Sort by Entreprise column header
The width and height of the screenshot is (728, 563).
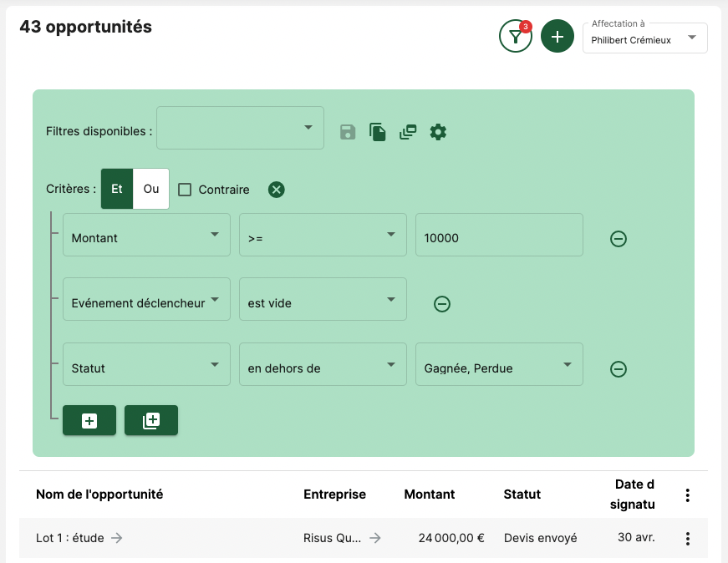point(335,495)
